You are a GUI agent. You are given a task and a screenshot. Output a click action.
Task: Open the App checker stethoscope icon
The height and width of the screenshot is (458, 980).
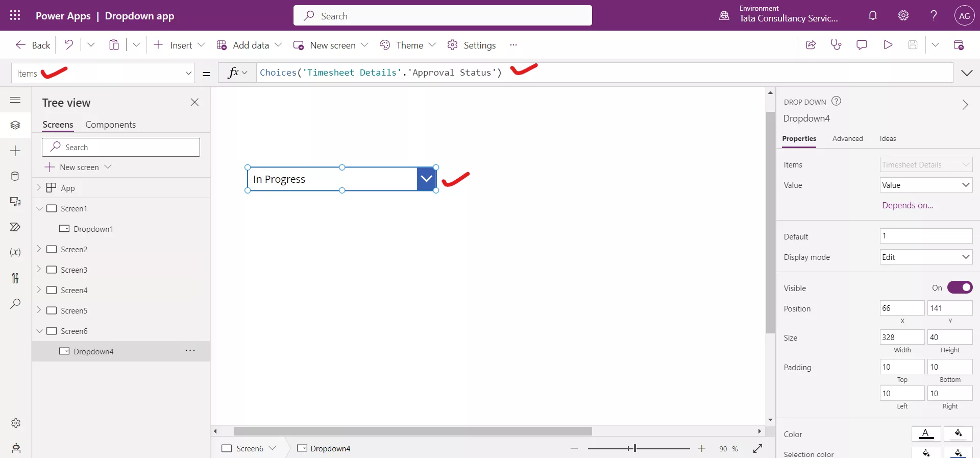[836, 44]
